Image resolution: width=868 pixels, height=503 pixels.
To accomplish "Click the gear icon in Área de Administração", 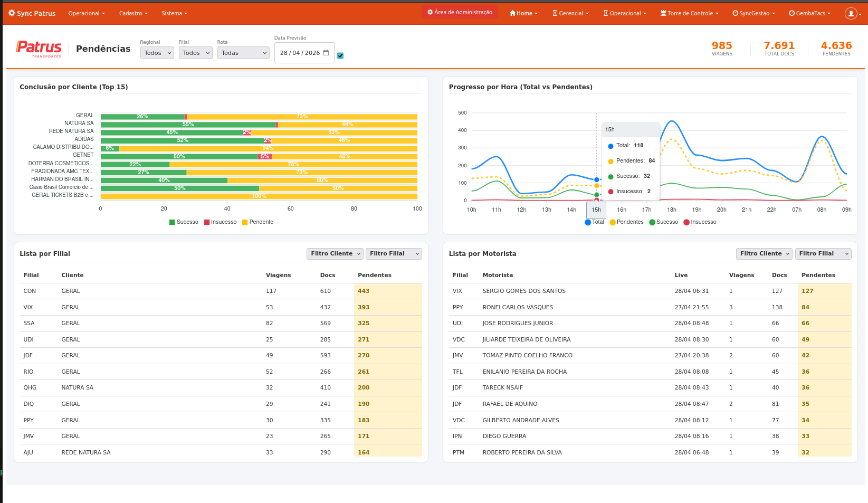I will [x=430, y=12].
